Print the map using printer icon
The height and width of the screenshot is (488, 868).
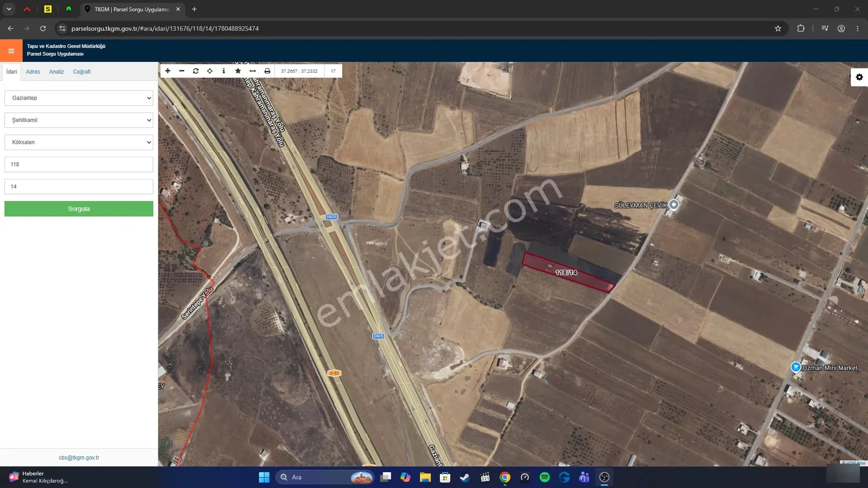[x=267, y=71]
